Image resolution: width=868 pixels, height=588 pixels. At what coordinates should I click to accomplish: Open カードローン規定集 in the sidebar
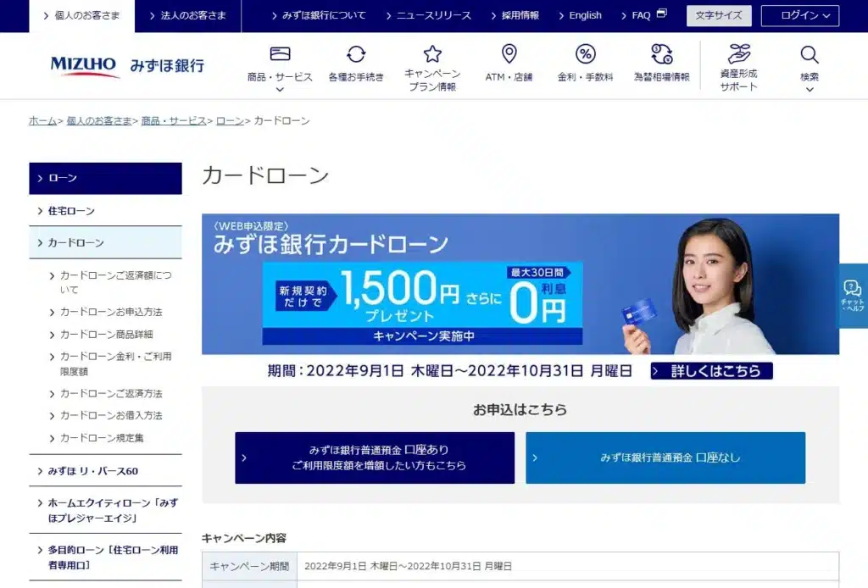[97, 438]
